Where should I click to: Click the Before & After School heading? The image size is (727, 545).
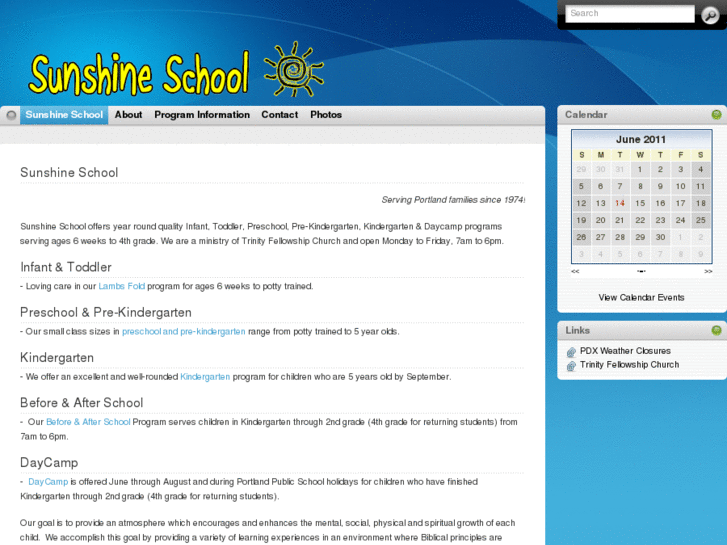(82, 403)
